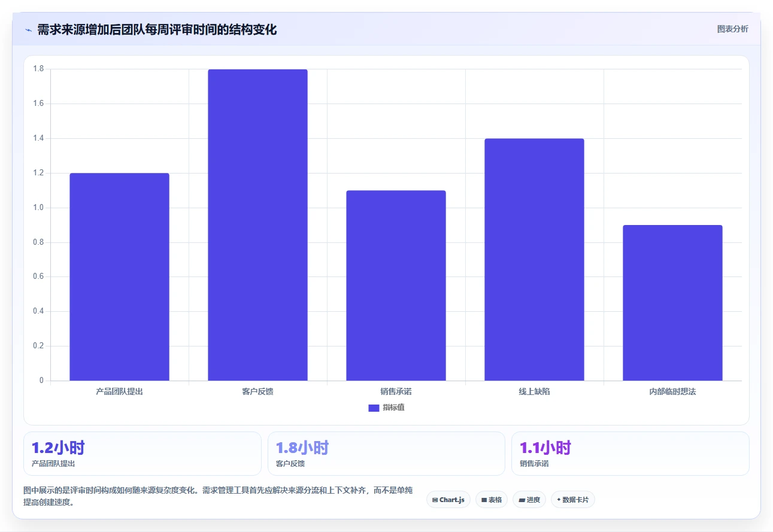Click the tallest bar for 客户反馈
The image size is (773, 532).
tap(257, 225)
